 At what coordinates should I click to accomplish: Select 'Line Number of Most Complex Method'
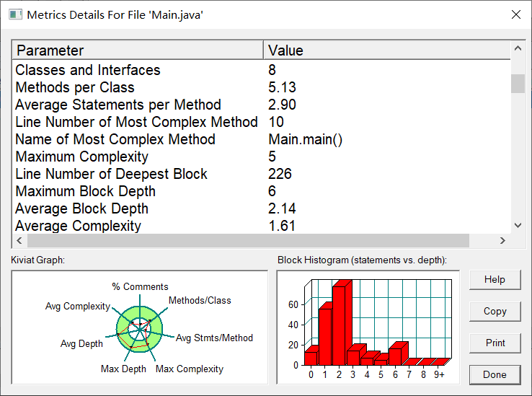(x=261, y=122)
